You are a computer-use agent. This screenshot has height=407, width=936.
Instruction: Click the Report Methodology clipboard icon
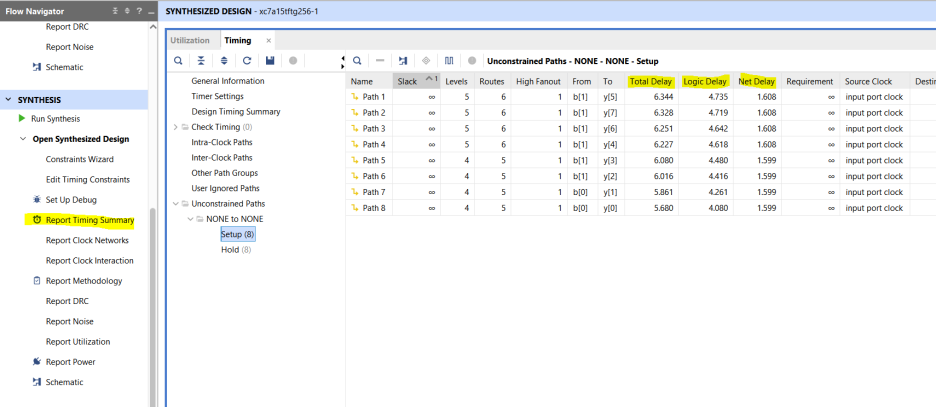pos(37,281)
